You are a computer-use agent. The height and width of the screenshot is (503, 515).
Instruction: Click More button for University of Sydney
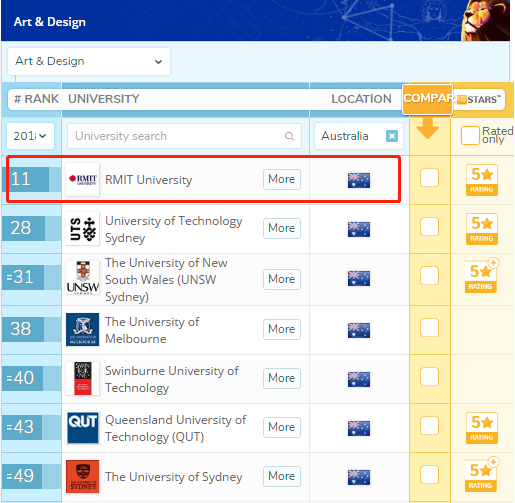[282, 476]
